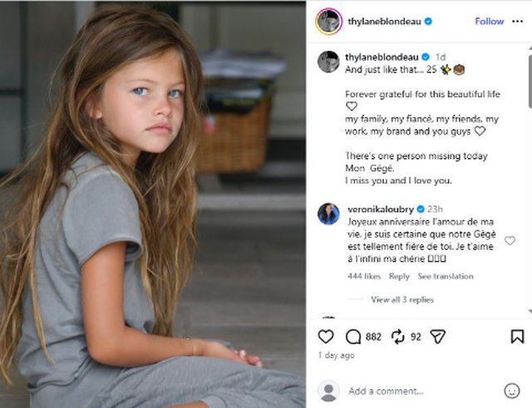Open the three-dots more options menu
Viewport: 532px width, 408px height.
pos(517,22)
